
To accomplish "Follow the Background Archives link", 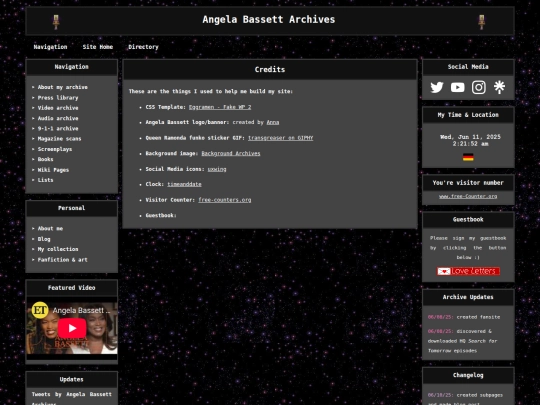I will pyautogui.click(x=231, y=153).
